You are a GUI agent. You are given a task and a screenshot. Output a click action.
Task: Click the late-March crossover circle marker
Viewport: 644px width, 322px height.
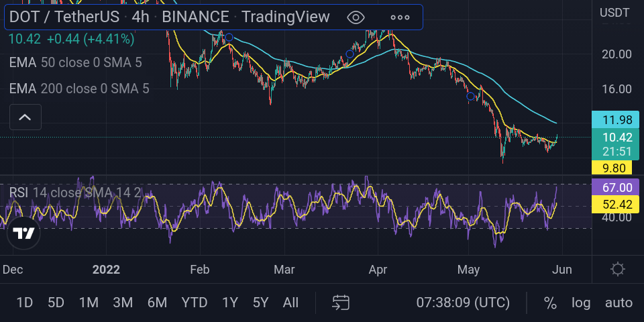[350, 54]
